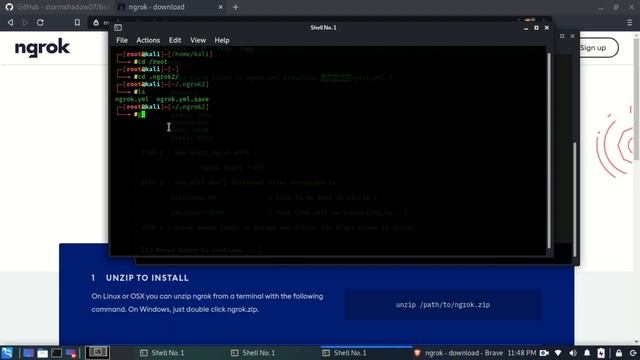Open the Actions menu in the terminal
This screenshot has width=640, height=360.
click(148, 40)
